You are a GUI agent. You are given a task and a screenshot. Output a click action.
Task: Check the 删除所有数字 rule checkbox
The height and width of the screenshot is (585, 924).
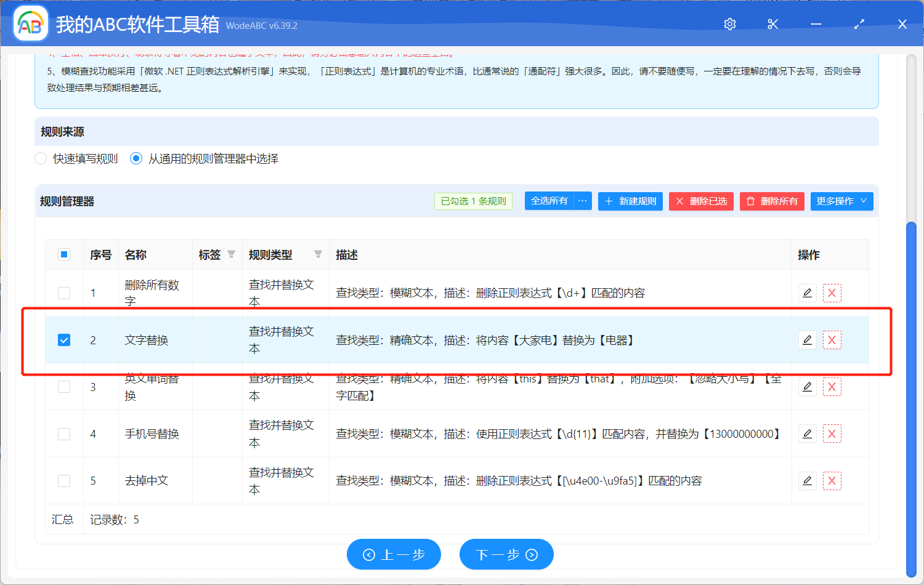click(63, 293)
